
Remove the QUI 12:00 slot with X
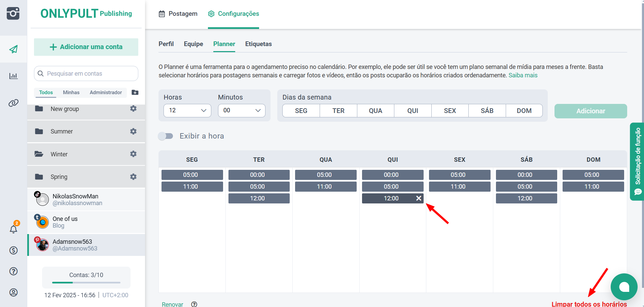pyautogui.click(x=419, y=198)
